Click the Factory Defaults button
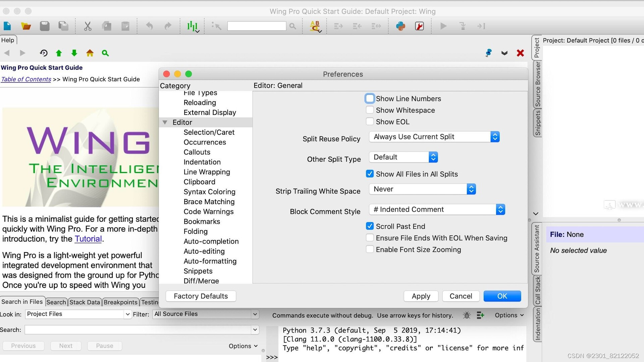This screenshot has width=644, height=362. click(x=201, y=296)
